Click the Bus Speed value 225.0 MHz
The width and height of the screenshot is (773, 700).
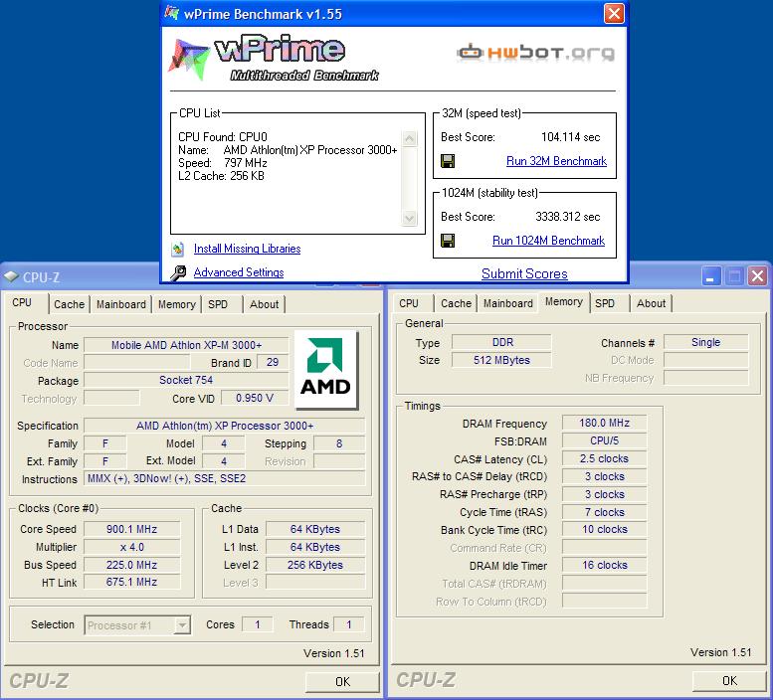pyautogui.click(x=132, y=565)
